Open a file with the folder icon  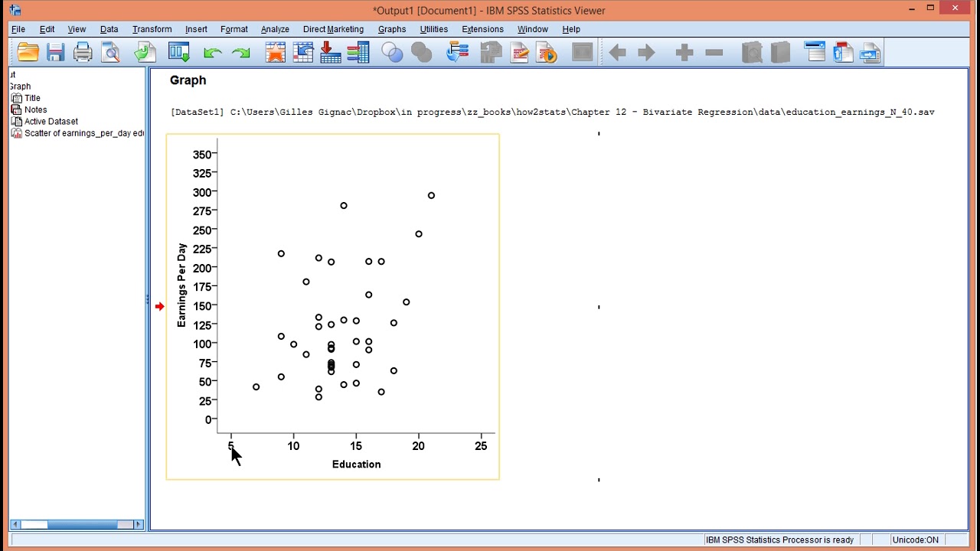tap(28, 52)
